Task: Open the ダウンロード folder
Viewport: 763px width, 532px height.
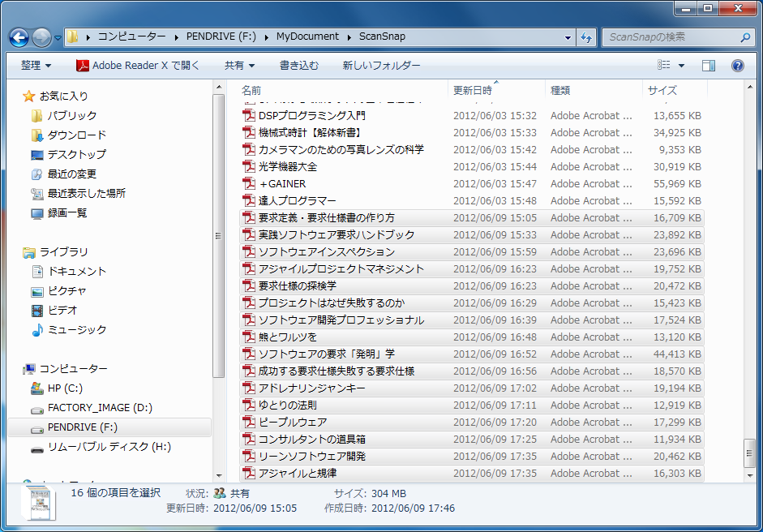Action: click(77, 135)
